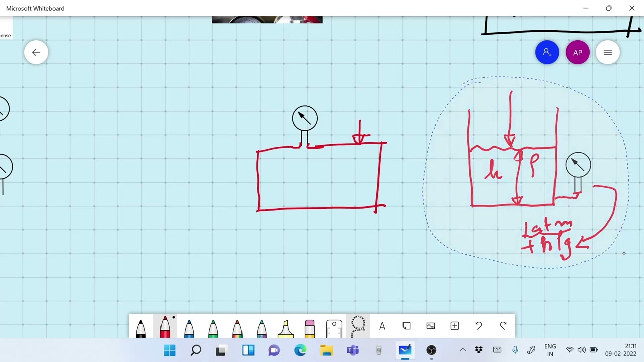Open the clock and date flyout
This screenshot has height=362, width=644.
(621, 350)
